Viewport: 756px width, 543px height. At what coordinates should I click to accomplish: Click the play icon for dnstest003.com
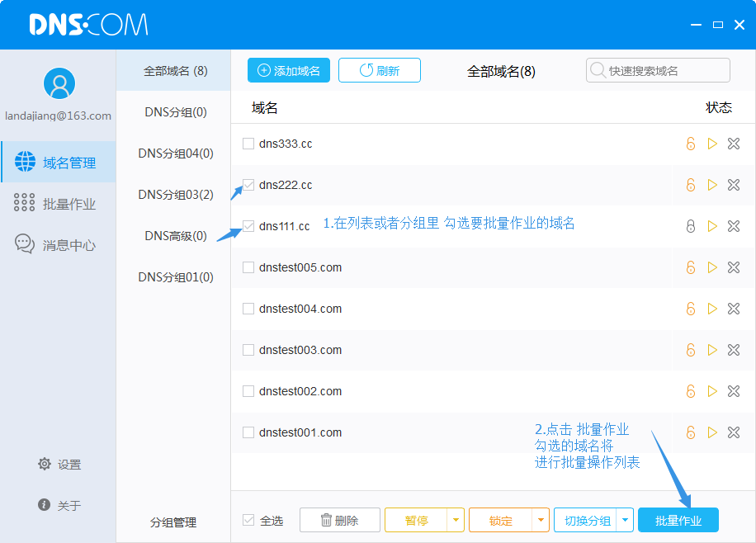click(712, 350)
